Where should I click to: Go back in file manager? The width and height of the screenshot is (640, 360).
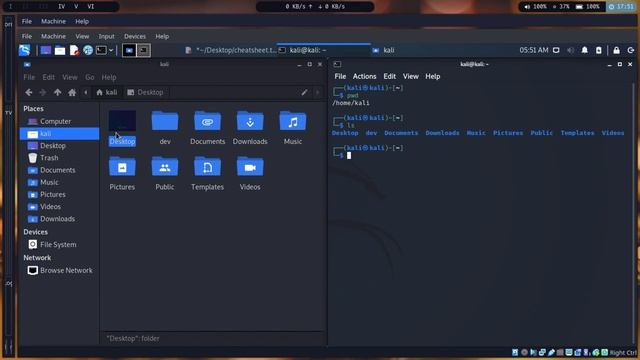[x=29, y=93]
